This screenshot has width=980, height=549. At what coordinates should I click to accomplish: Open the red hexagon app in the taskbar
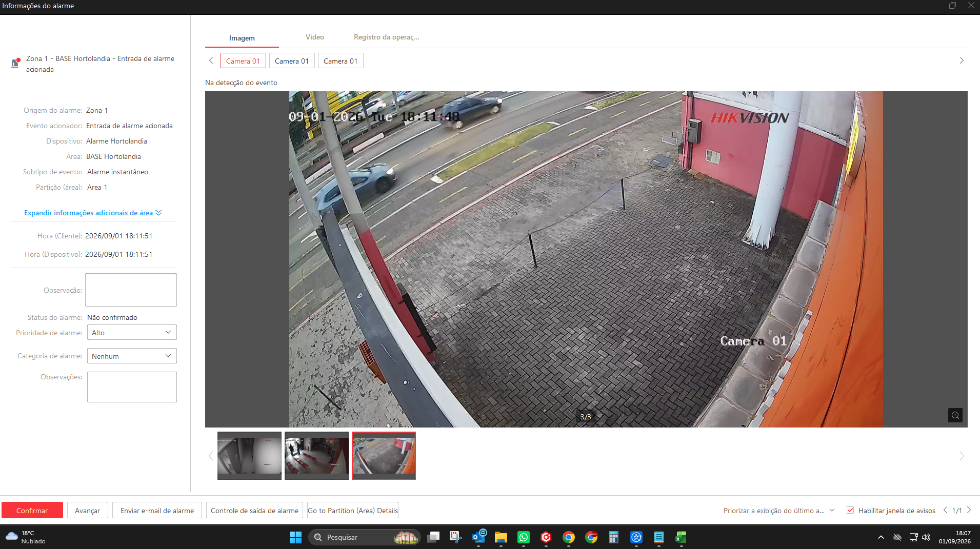tap(546, 537)
